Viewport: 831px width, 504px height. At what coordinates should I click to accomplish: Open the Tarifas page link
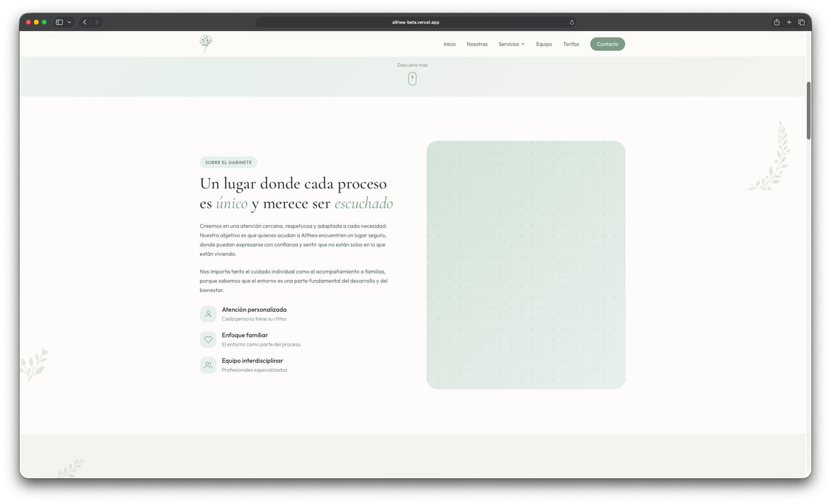571,44
